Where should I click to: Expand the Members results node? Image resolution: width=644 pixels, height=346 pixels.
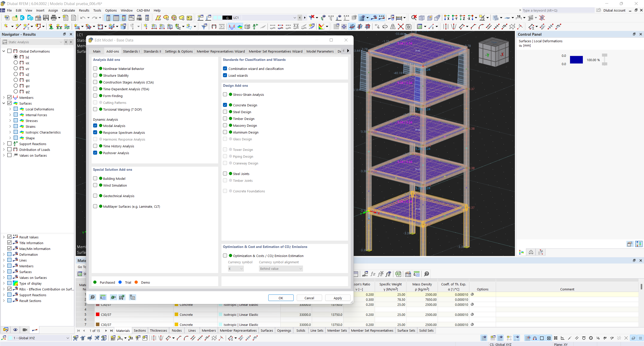pyautogui.click(x=4, y=97)
